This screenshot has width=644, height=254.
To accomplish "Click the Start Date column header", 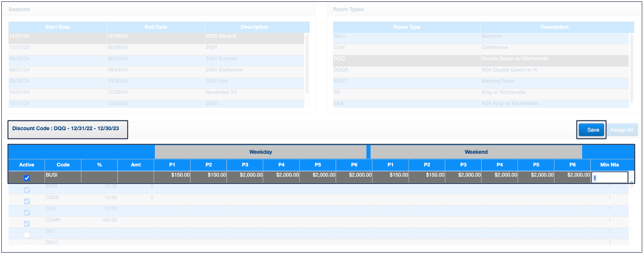I will click(57, 27).
